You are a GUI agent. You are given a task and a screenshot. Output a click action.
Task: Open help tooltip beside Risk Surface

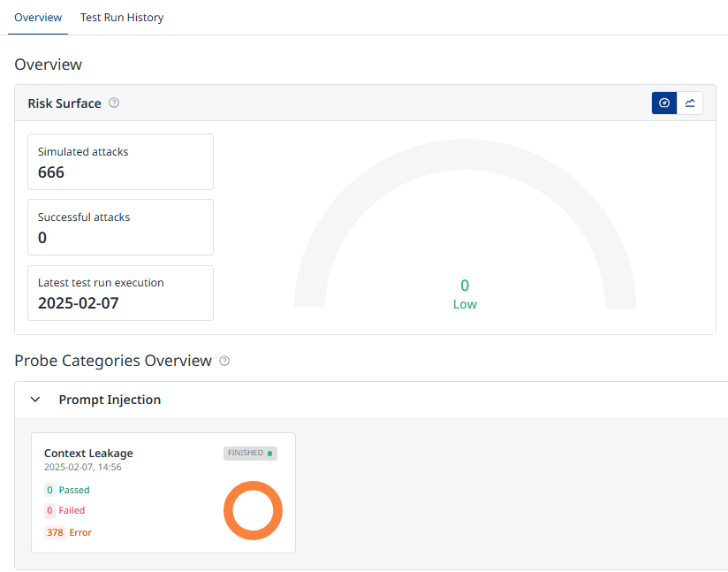pos(114,103)
